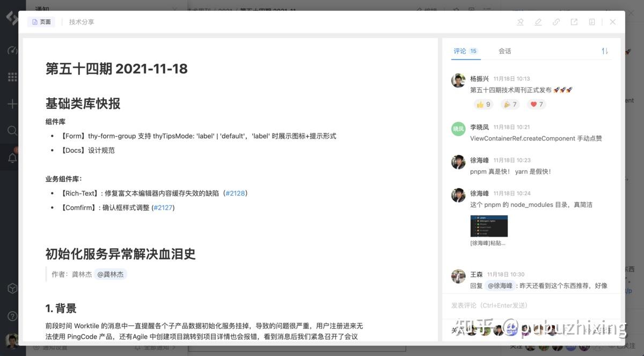Edit the page with the pencil icon
The height and width of the screenshot is (356, 644).
tap(538, 22)
